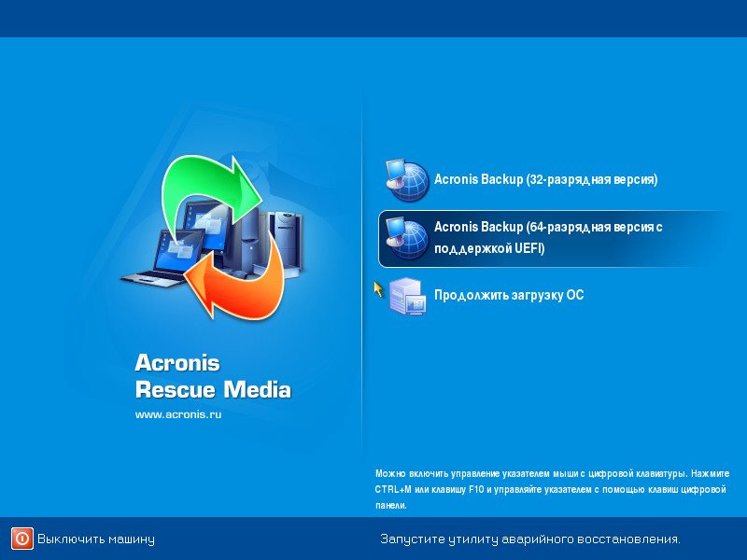This screenshot has height=560, width=747.
Task: Click the Acronis Rescue Media title text
Action: pyautogui.click(x=213, y=376)
